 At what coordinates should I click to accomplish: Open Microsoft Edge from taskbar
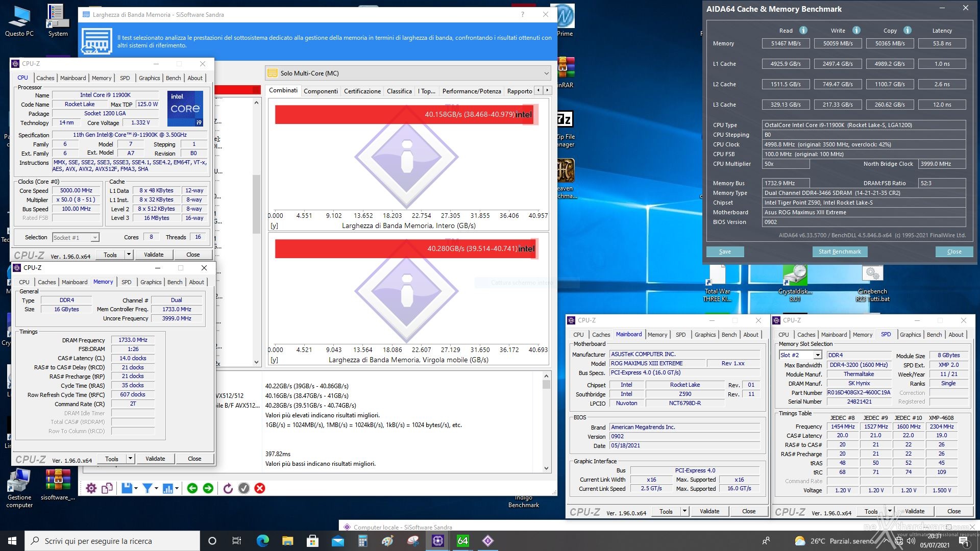(262, 541)
